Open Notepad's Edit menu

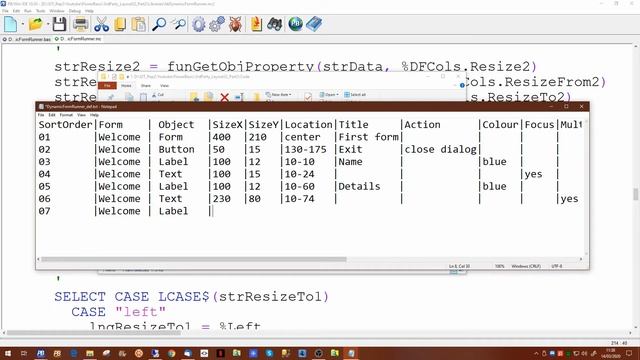pyautogui.click(x=52, y=115)
